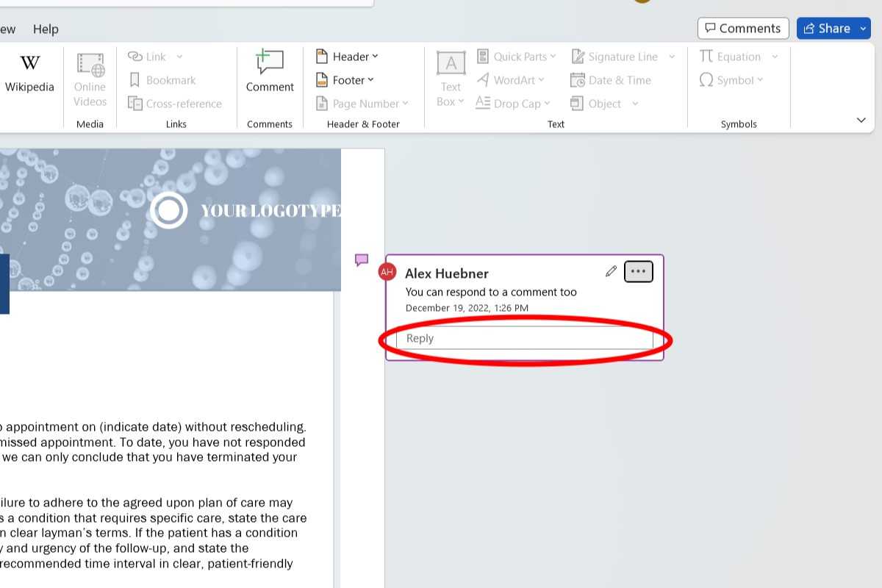Open the Wikipedia add-in
This screenshot has height=588, width=882.
(x=29, y=73)
